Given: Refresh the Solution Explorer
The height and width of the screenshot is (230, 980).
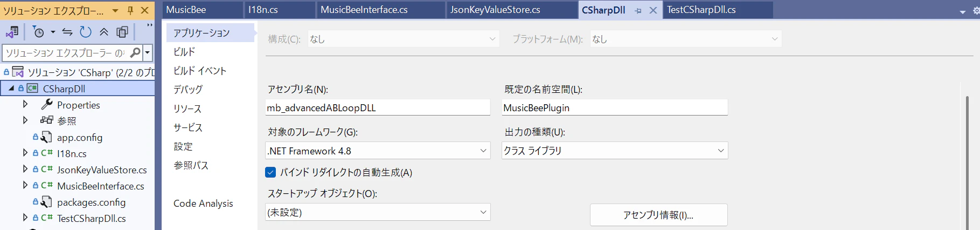Looking at the screenshot, I should [86, 32].
